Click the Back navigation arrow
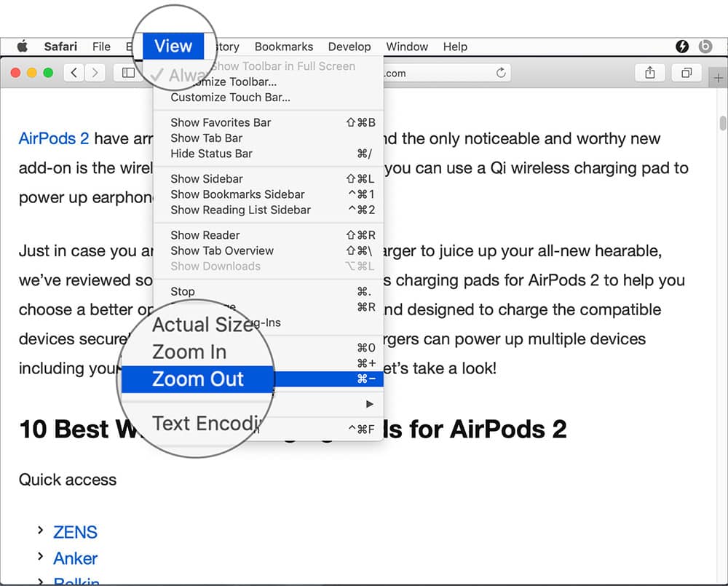 74,73
